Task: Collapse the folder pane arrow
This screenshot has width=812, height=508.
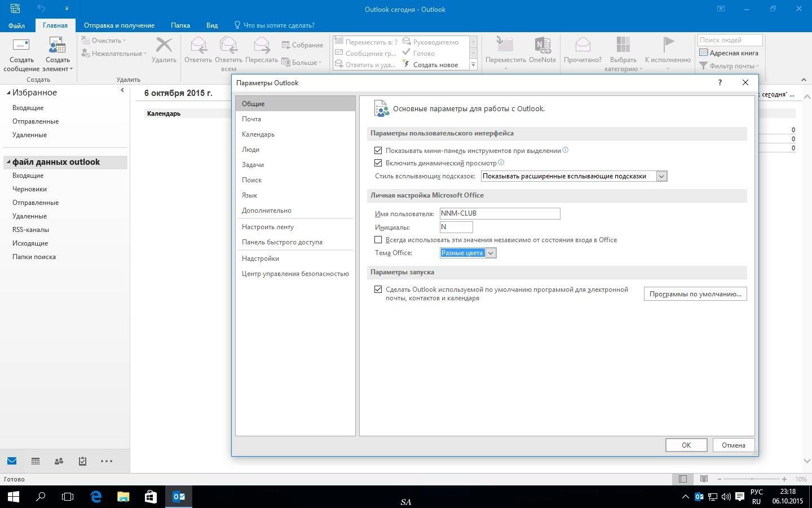Action: coord(122,90)
